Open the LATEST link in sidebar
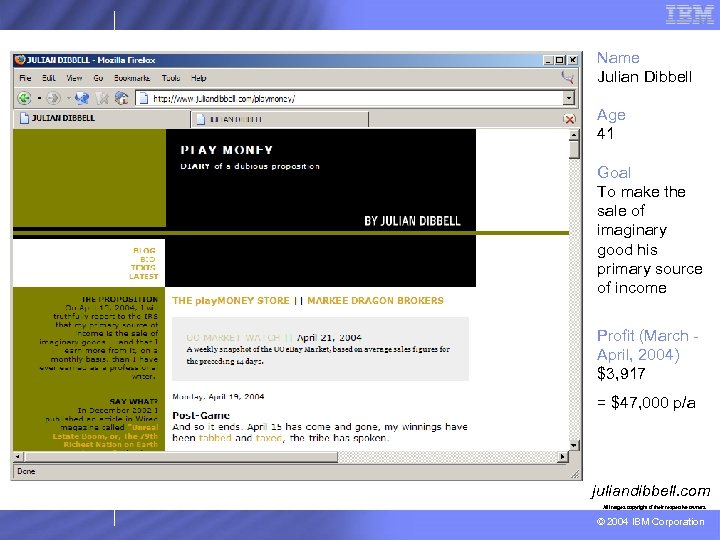Screen dimensions: 720x540 tap(143, 276)
